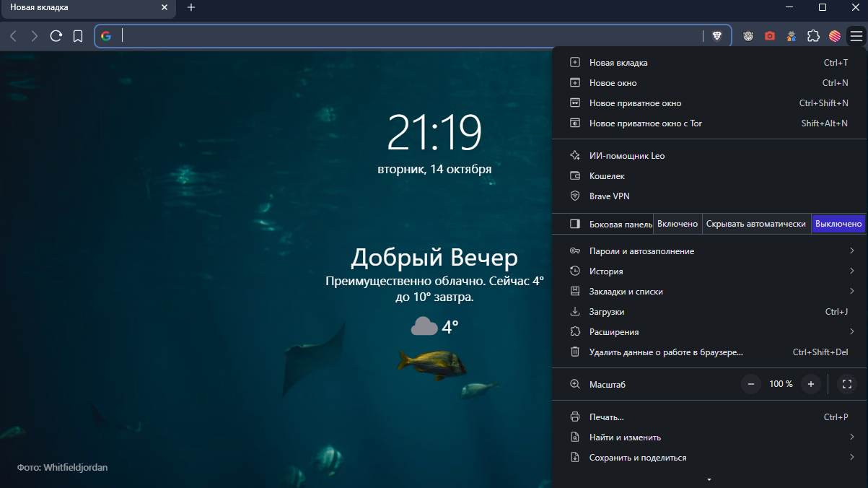This screenshot has width=868, height=488.
Task: Click the bear face extension icon in toolbar
Action: pyautogui.click(x=748, y=36)
